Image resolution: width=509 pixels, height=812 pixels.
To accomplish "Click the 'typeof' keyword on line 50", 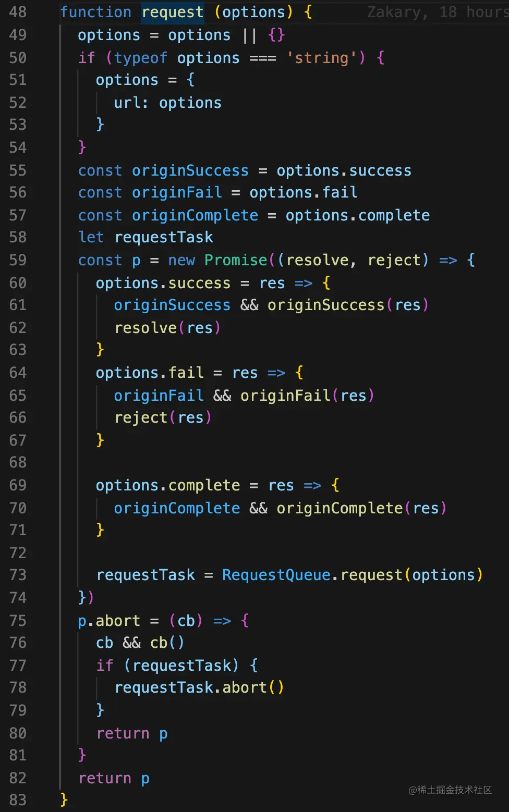I will (141, 58).
